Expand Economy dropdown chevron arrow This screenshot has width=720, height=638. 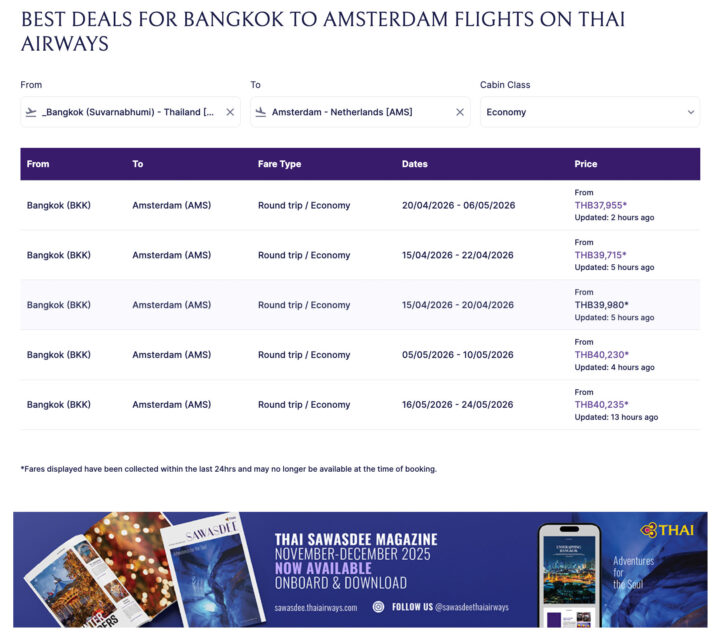click(691, 112)
